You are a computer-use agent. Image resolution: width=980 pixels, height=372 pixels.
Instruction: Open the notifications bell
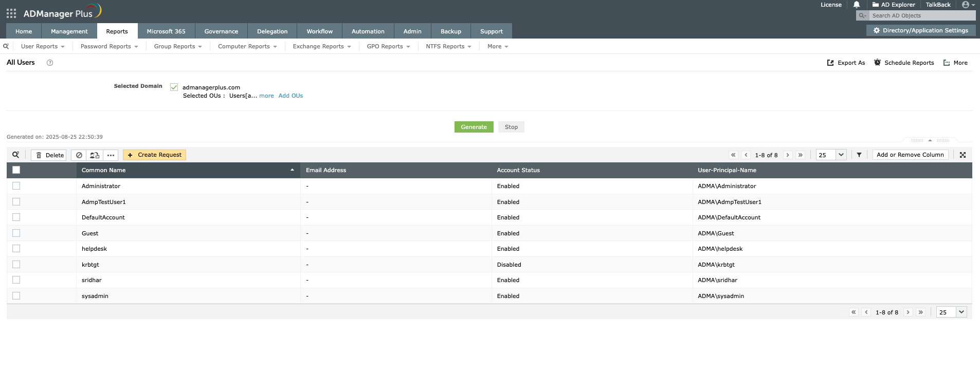pos(857,5)
